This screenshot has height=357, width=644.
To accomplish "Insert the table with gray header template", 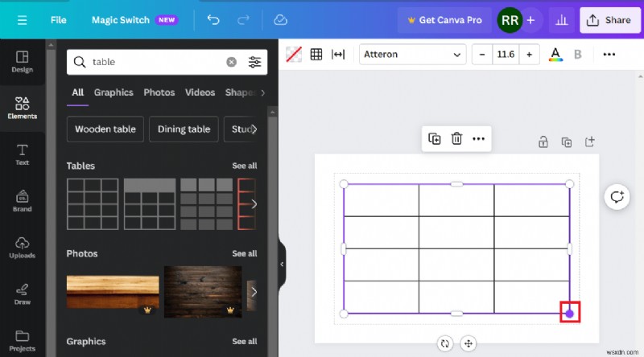I will pyautogui.click(x=150, y=204).
